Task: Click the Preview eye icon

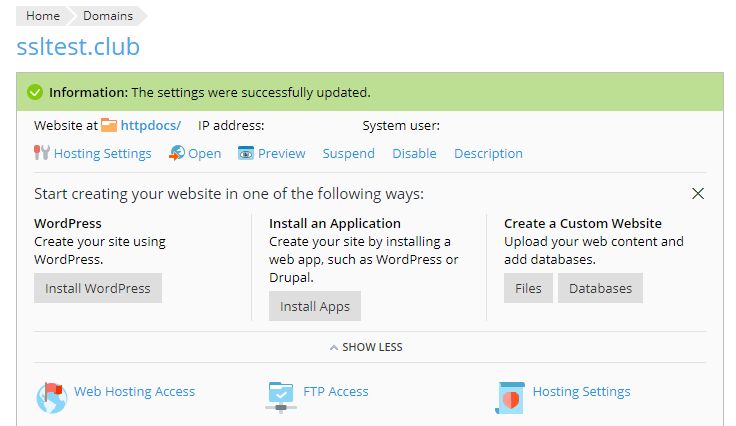Action: 246,153
